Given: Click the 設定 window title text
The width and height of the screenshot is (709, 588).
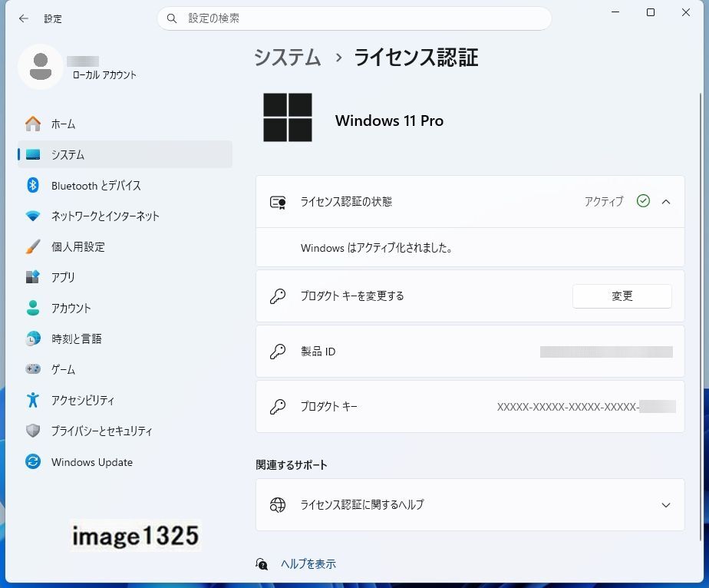Looking at the screenshot, I should click(x=52, y=19).
